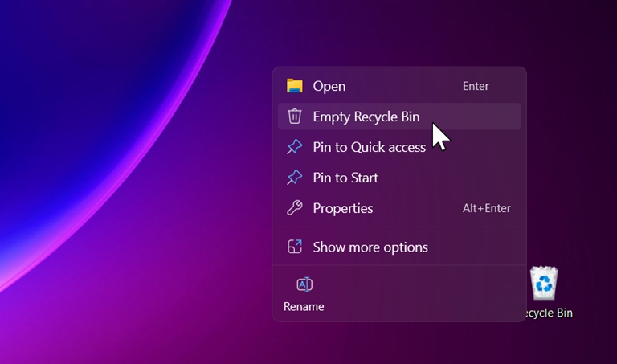This screenshot has width=617, height=364.
Task: Select the Recycle Bin desktop icon
Action: (x=545, y=284)
